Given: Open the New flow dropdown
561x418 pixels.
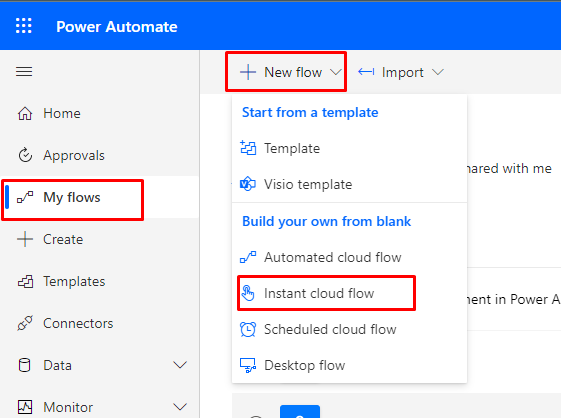Looking at the screenshot, I should pos(286,72).
